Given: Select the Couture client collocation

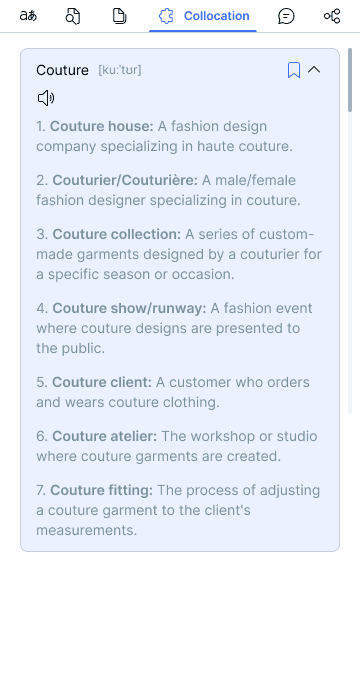Looking at the screenshot, I should (102, 382).
